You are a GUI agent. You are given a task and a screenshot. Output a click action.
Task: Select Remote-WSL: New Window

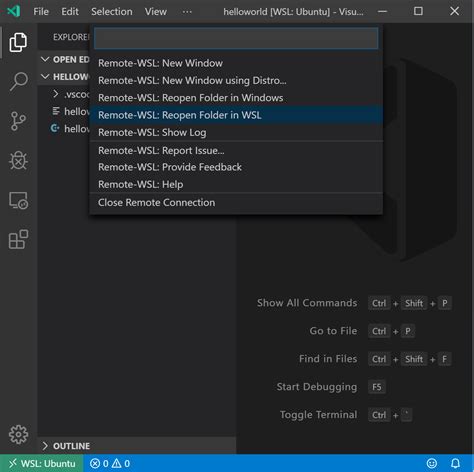(x=236, y=63)
